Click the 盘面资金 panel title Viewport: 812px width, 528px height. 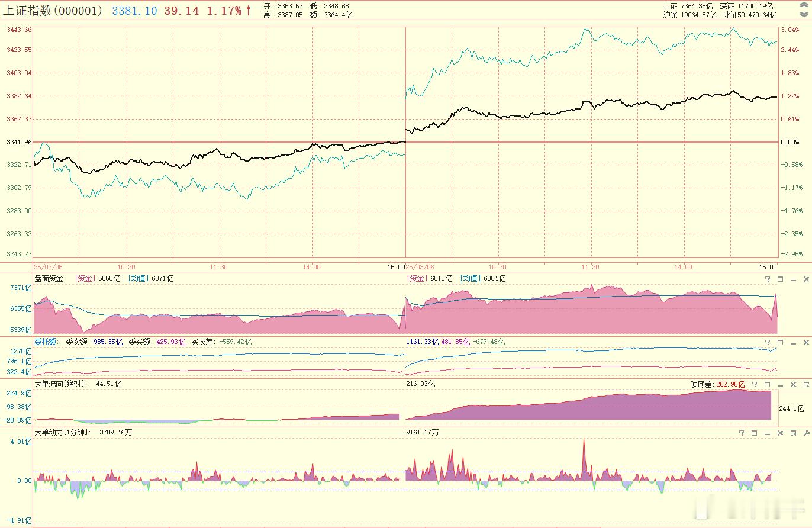(x=50, y=278)
